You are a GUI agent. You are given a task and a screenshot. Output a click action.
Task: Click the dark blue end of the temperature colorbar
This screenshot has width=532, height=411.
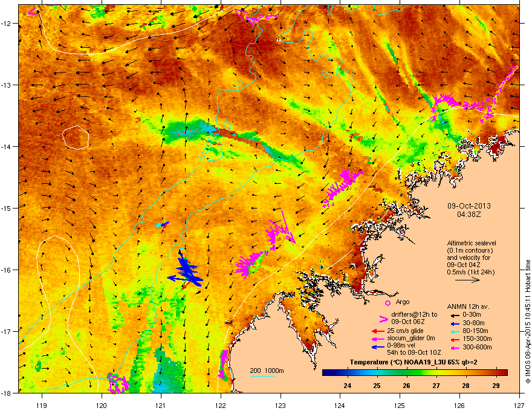coord(326,373)
